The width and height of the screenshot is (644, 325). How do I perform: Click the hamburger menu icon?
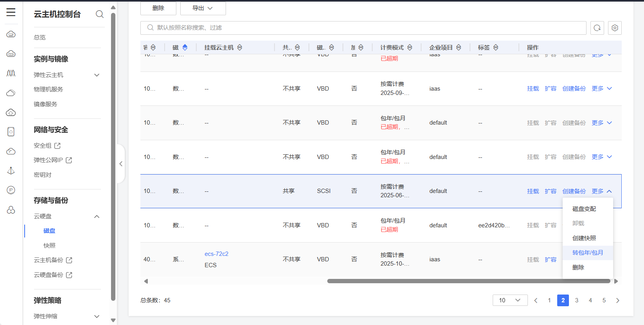coord(11,12)
